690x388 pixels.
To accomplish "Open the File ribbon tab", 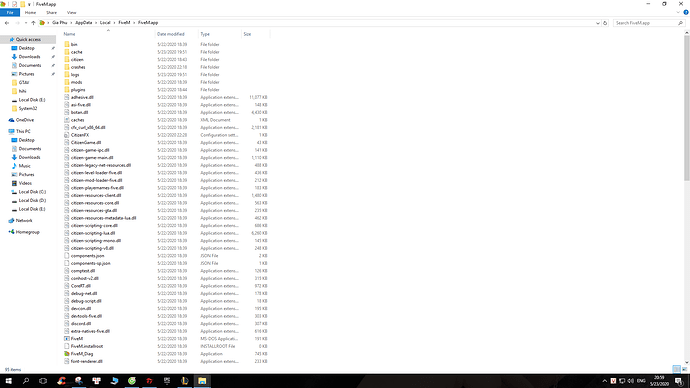I will point(10,13).
